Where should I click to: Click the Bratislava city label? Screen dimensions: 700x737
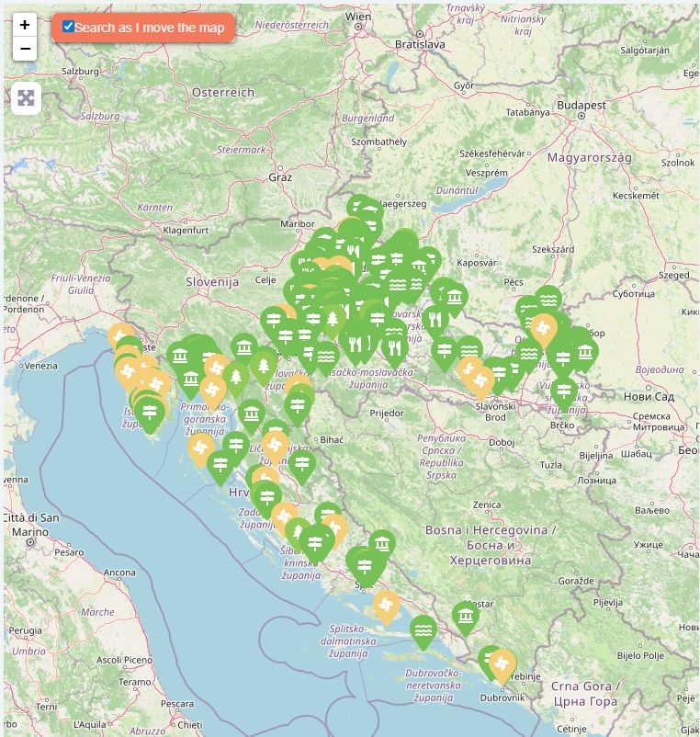pyautogui.click(x=420, y=44)
